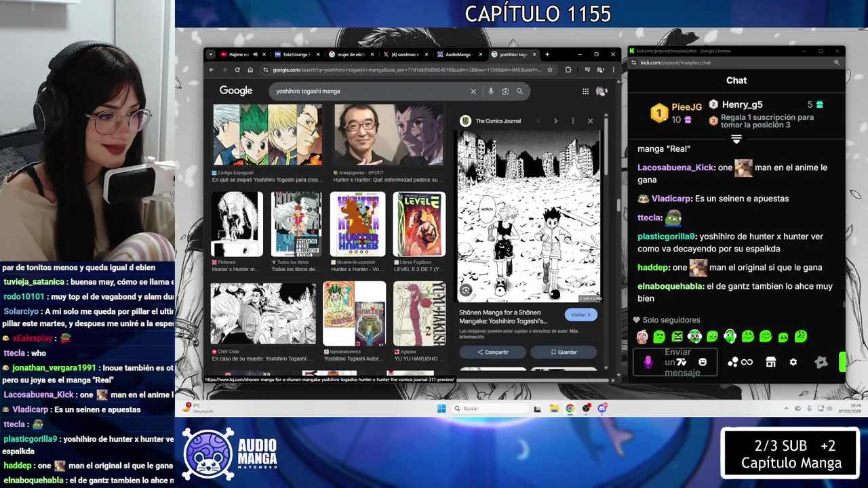Open Discord from taskbar
This screenshot has width=868, height=488.
(x=602, y=409)
